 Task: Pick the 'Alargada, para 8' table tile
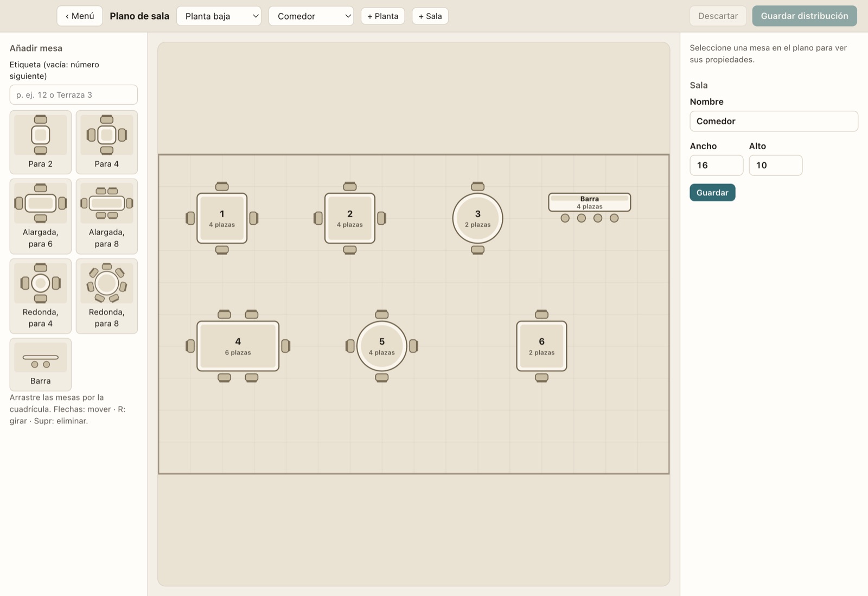coord(107,216)
